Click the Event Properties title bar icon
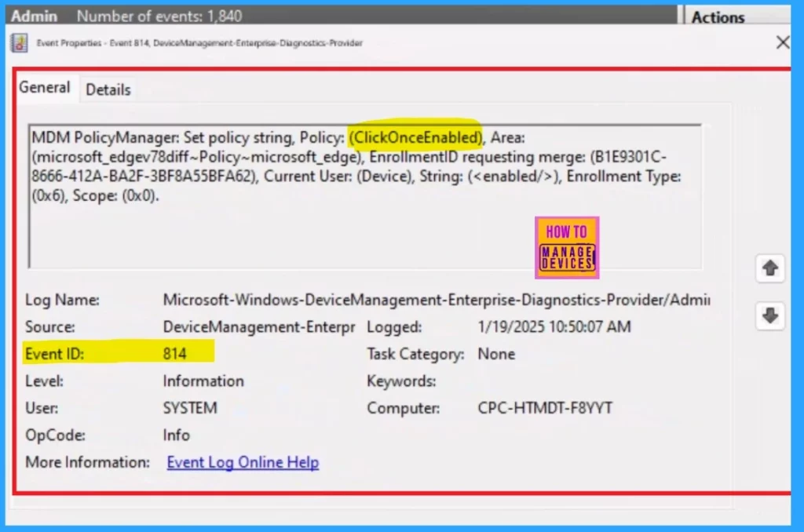The height and width of the screenshot is (532, 804). [20, 43]
